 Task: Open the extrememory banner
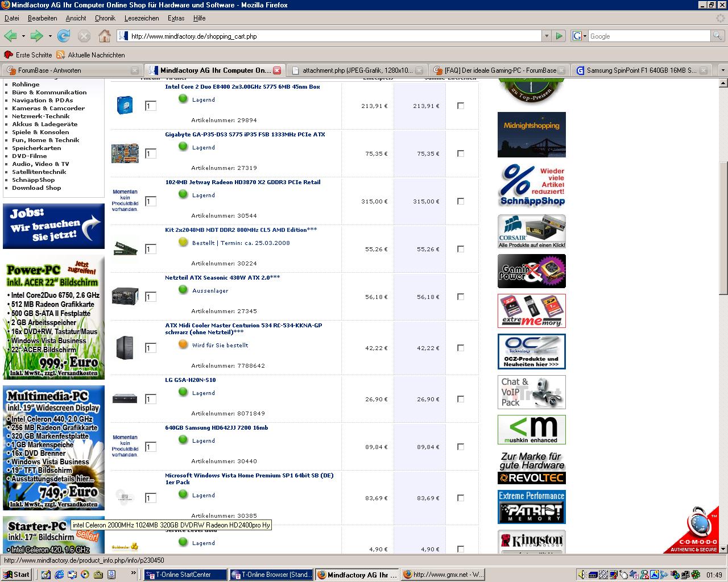(x=532, y=311)
